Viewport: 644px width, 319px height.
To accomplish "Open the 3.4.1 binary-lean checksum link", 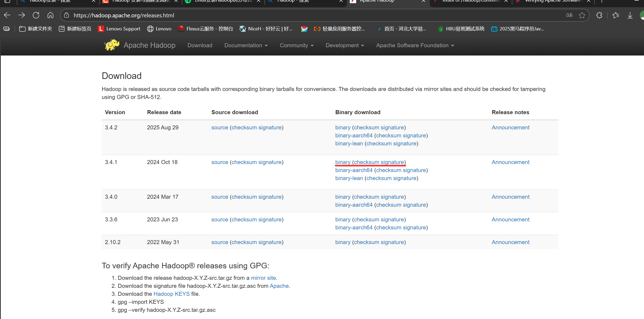I will point(379,178).
